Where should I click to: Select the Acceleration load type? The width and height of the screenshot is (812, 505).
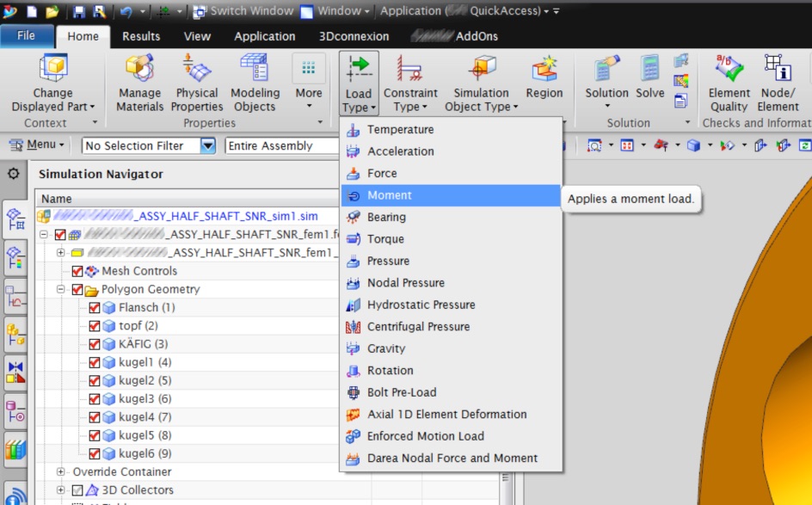[x=451, y=151]
